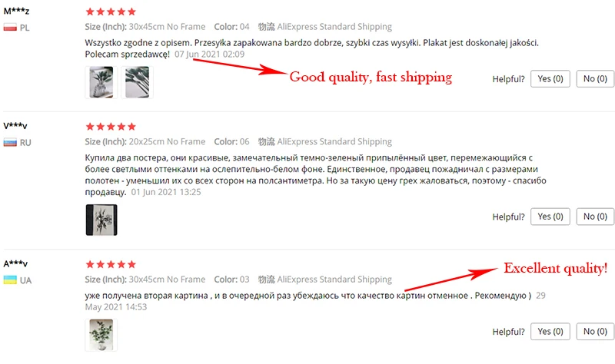Click the five-star rating of M***z review
Screen dimensions: 615x364
pyautogui.click(x=111, y=12)
